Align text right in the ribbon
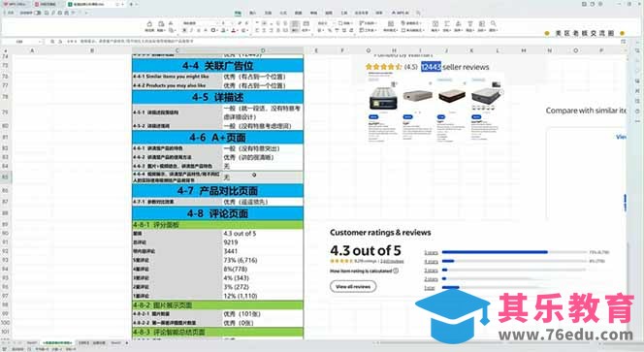644x352 pixels. coord(271,30)
